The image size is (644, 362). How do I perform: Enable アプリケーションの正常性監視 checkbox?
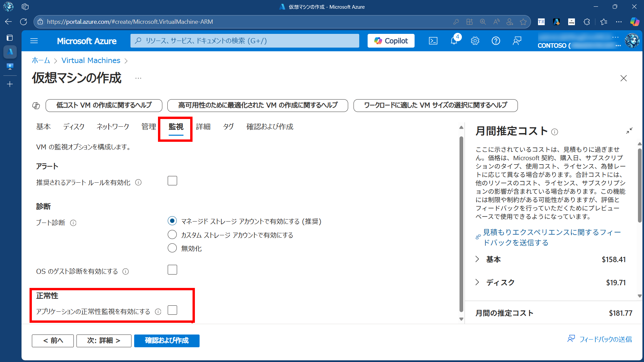(172, 310)
